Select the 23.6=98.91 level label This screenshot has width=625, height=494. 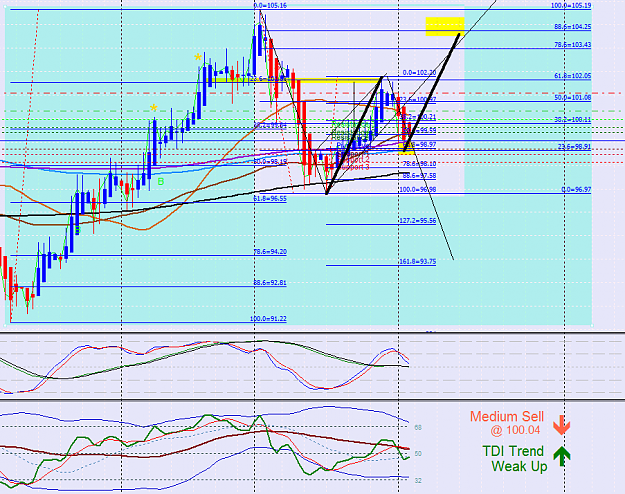pos(574,147)
